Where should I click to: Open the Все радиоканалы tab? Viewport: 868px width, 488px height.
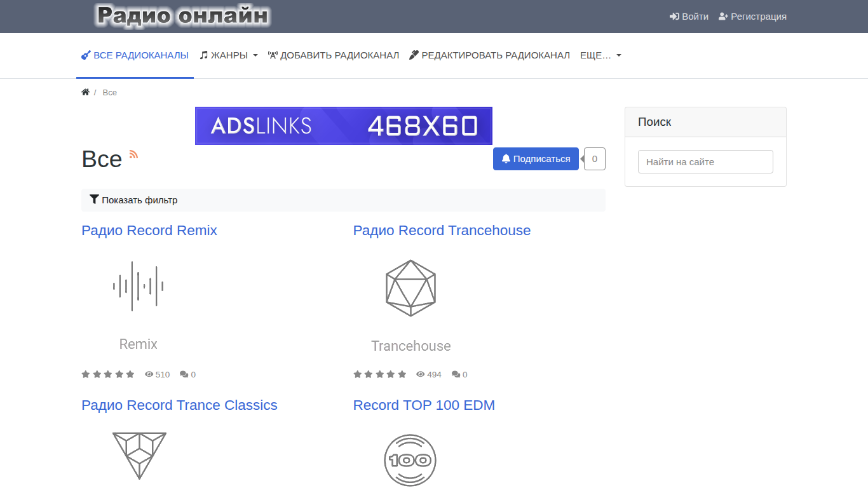tap(135, 55)
